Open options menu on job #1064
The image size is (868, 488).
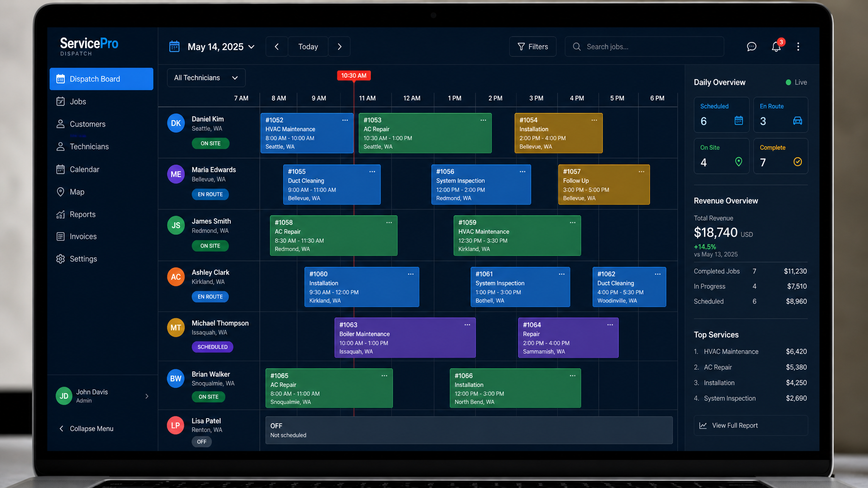[x=610, y=325]
